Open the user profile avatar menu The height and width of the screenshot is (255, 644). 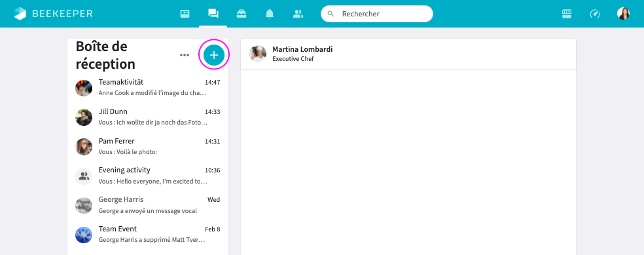click(x=624, y=14)
